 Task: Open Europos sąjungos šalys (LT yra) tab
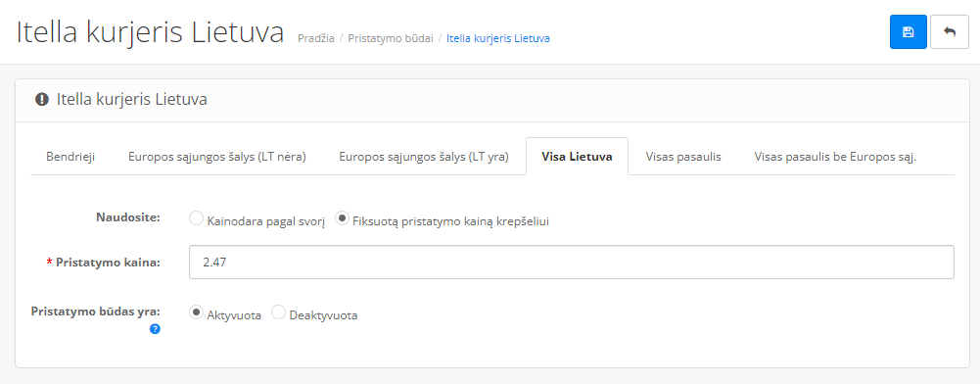click(424, 157)
